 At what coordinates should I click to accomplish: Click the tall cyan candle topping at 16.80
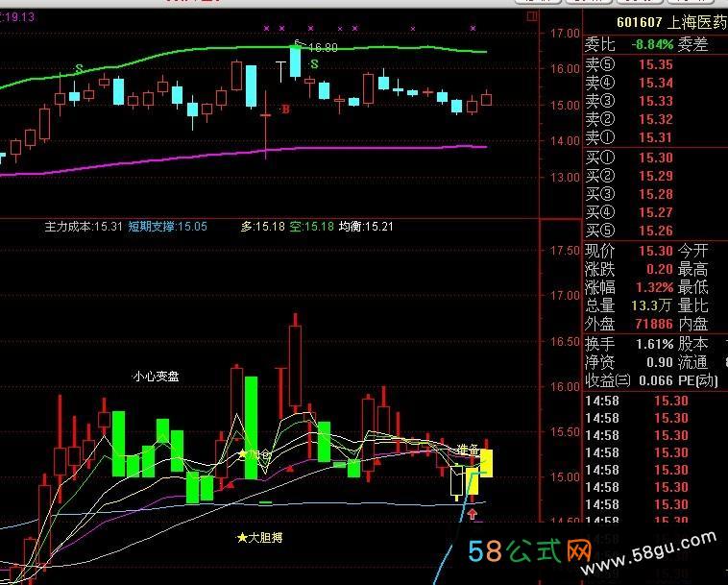[295, 61]
